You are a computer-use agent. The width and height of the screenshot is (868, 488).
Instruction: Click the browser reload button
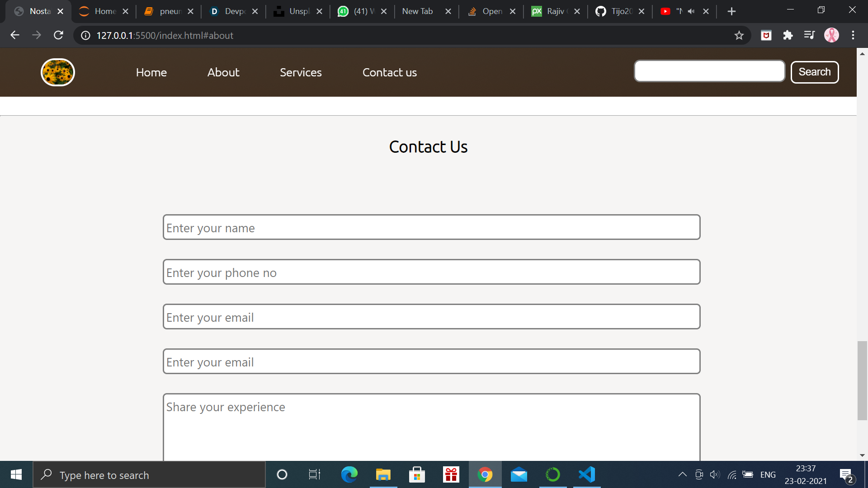(x=58, y=35)
